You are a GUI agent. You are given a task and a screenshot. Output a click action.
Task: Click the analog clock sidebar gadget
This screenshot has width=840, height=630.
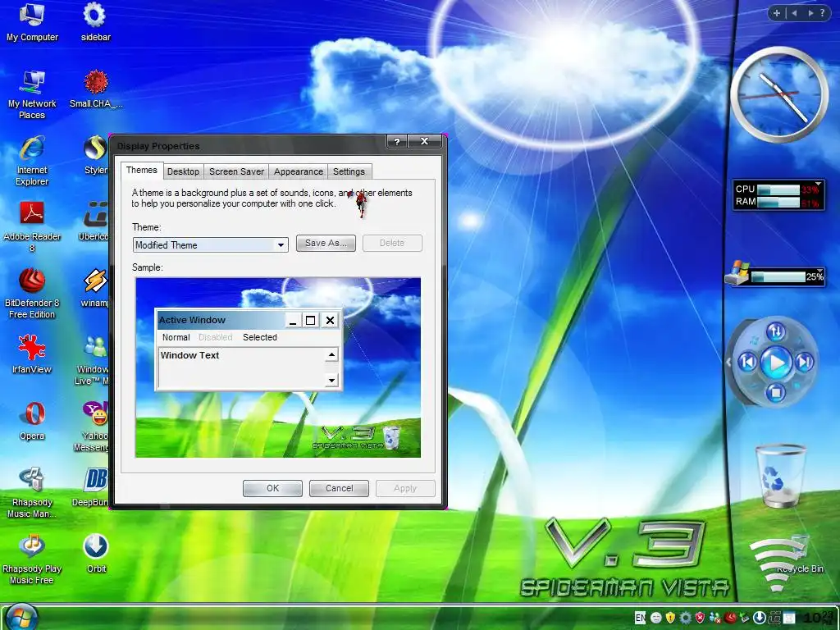click(779, 94)
